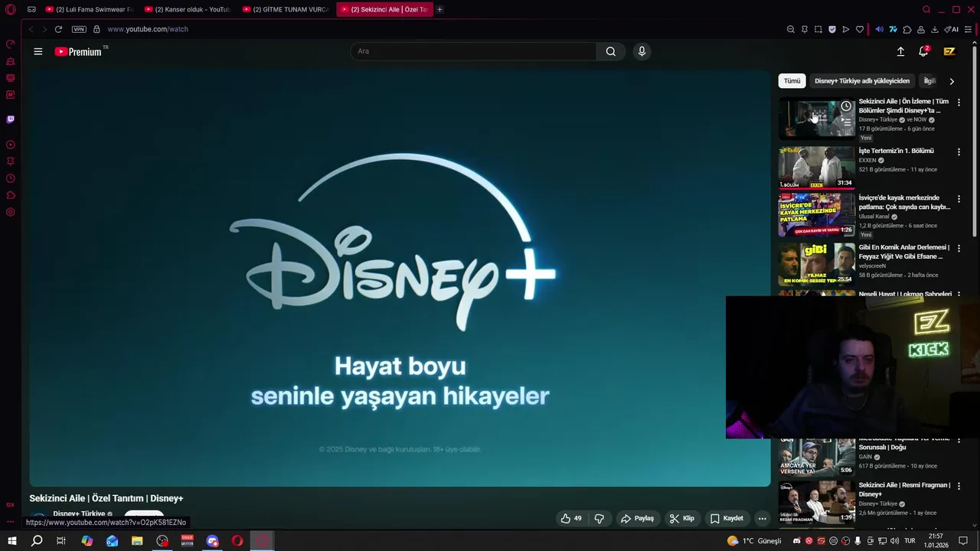This screenshot has height=551, width=980.
Task: Reload the current page
Action: (x=58, y=29)
